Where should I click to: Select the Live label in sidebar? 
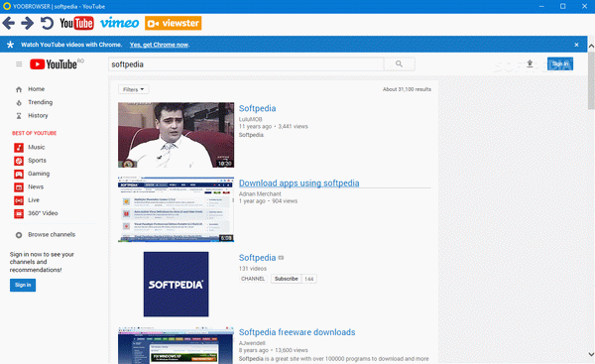(34, 200)
